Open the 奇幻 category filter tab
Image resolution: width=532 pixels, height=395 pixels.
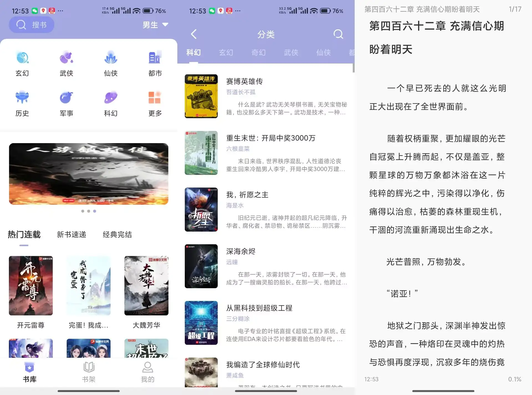tap(258, 53)
